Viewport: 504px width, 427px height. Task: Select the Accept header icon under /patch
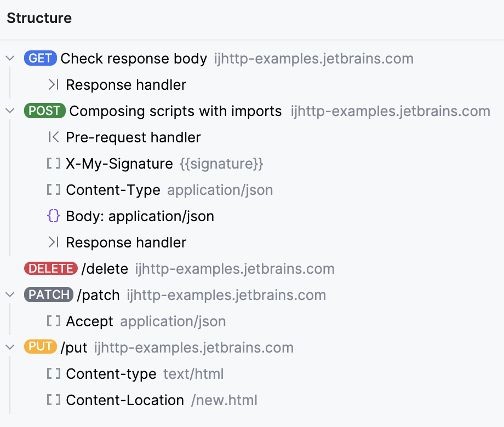53,321
